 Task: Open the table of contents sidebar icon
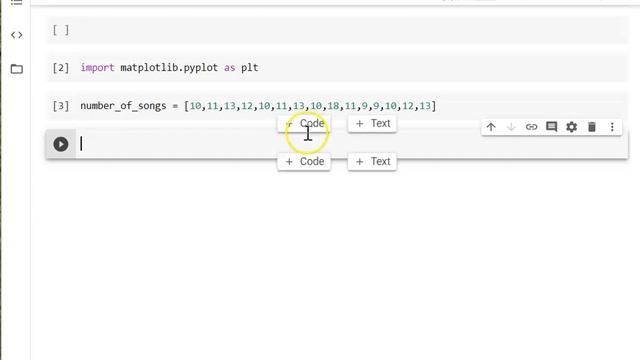[16, 2]
